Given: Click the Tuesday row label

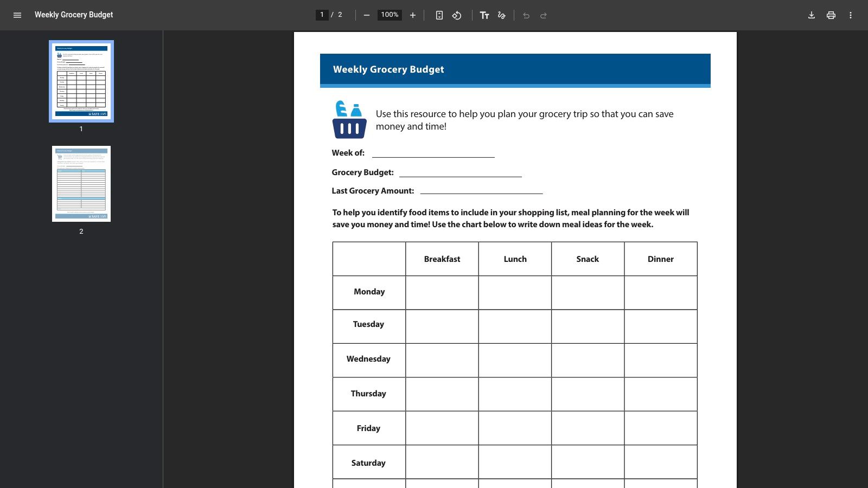Looking at the screenshot, I should coord(368,324).
